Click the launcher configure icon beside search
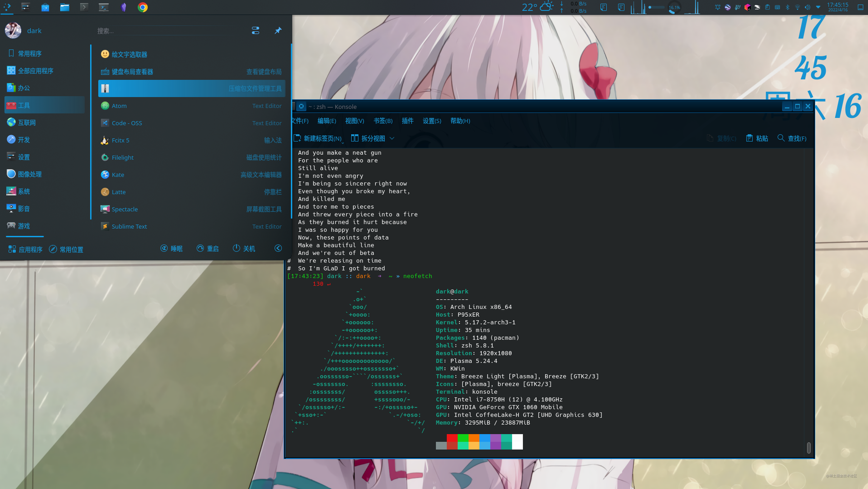Viewport: 868px width, 489px height. [256, 30]
